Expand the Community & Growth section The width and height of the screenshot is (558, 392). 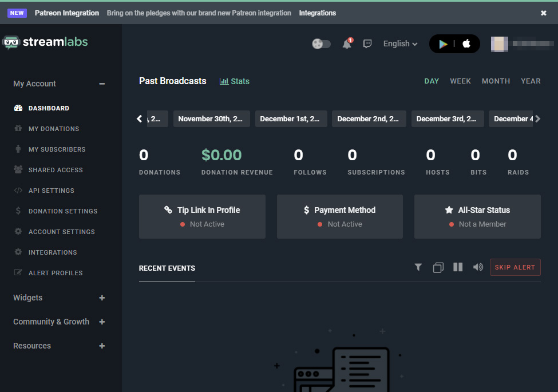click(x=102, y=322)
